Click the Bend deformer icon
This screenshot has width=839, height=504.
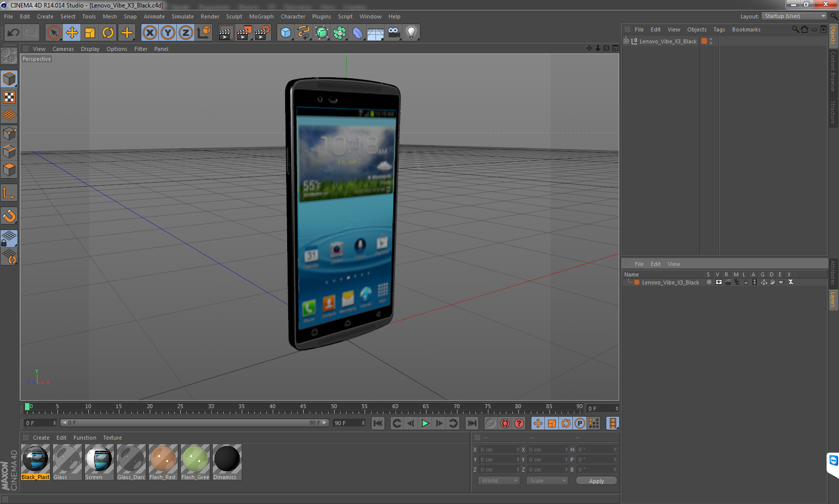[358, 33]
